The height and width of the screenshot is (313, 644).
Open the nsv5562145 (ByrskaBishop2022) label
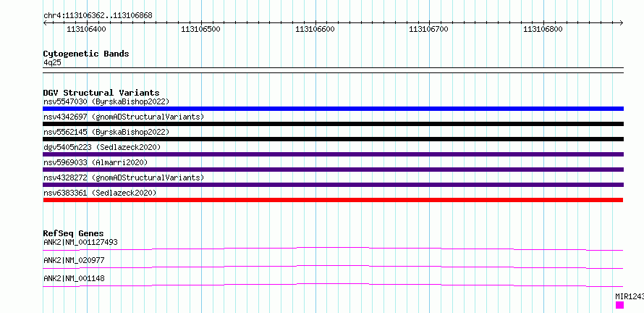click(x=106, y=132)
